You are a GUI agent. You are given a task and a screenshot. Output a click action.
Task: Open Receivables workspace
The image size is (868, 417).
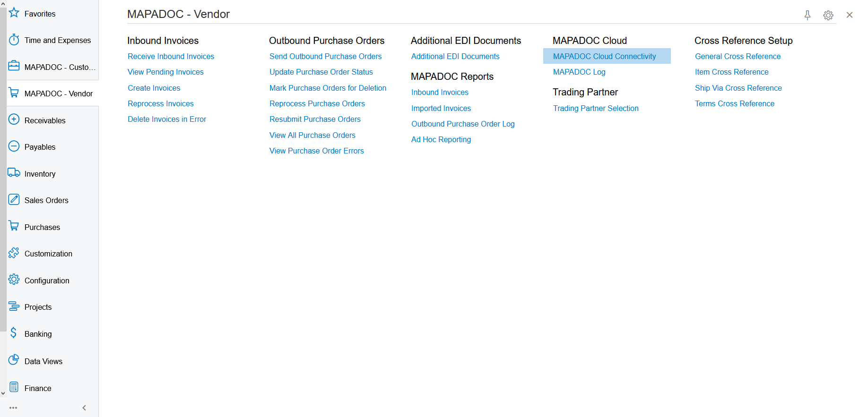coord(45,120)
